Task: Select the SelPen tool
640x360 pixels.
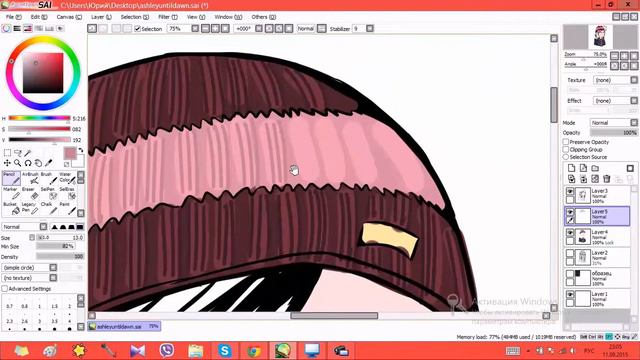Action: pyautogui.click(x=49, y=193)
